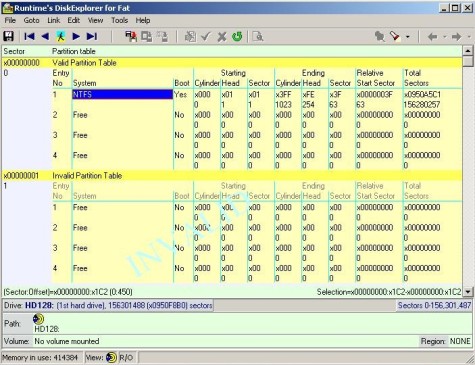Screen dimensions: 475x365
Task: Select the highlighted NTFS partition entry
Action: click(122, 94)
